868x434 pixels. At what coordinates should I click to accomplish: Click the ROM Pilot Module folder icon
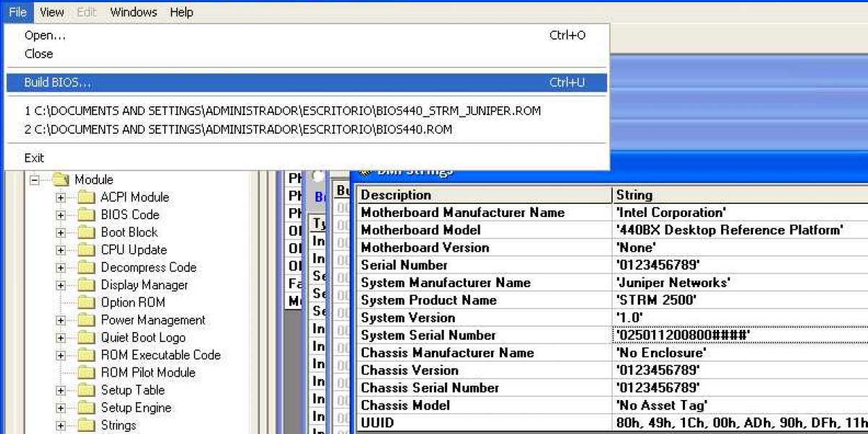87,373
